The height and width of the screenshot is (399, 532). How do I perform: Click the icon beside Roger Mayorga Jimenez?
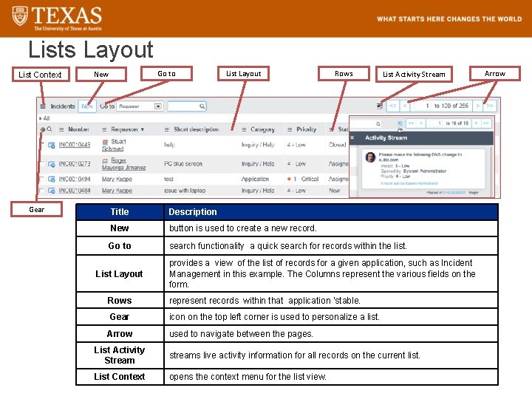coord(106,160)
